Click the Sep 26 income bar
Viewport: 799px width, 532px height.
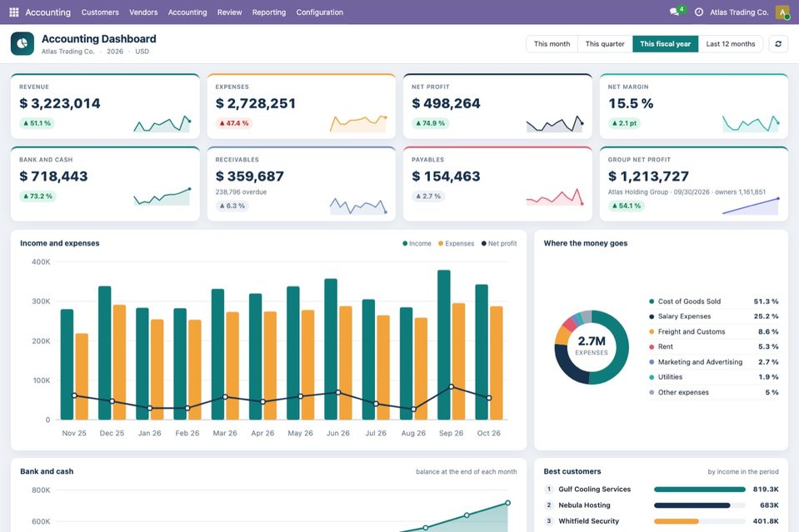[444, 345]
